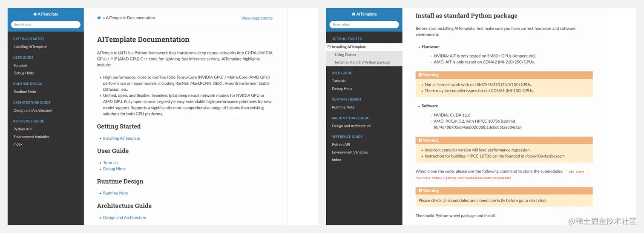Open Runtime Note in right sidebar
This screenshot has height=233, width=644.
coord(343,107)
